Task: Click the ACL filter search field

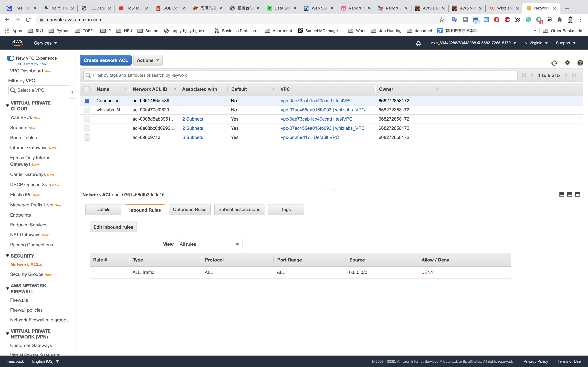Action: point(300,75)
